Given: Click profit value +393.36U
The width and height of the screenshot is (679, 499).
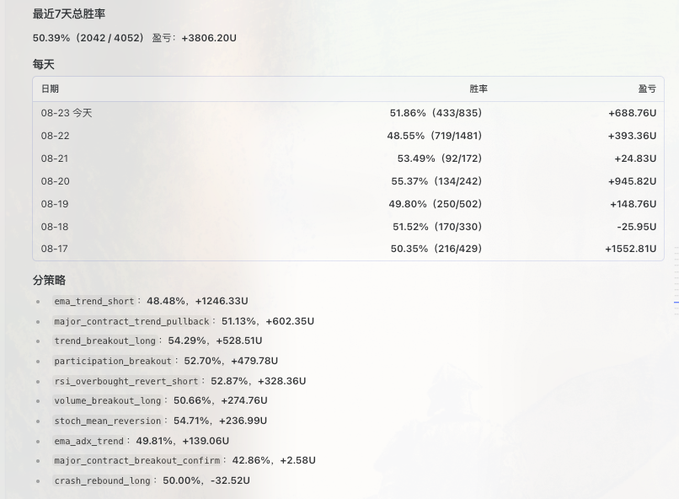Looking at the screenshot, I should tap(632, 136).
